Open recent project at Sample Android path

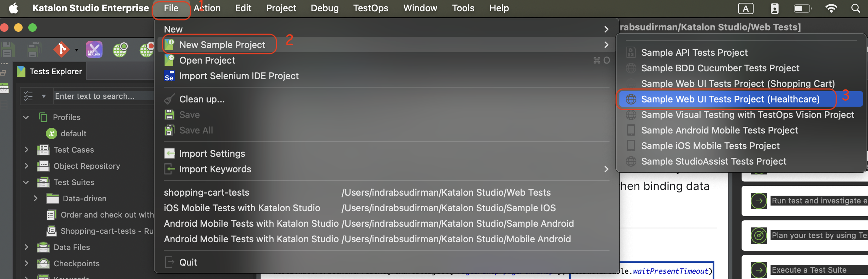pyautogui.click(x=387, y=224)
